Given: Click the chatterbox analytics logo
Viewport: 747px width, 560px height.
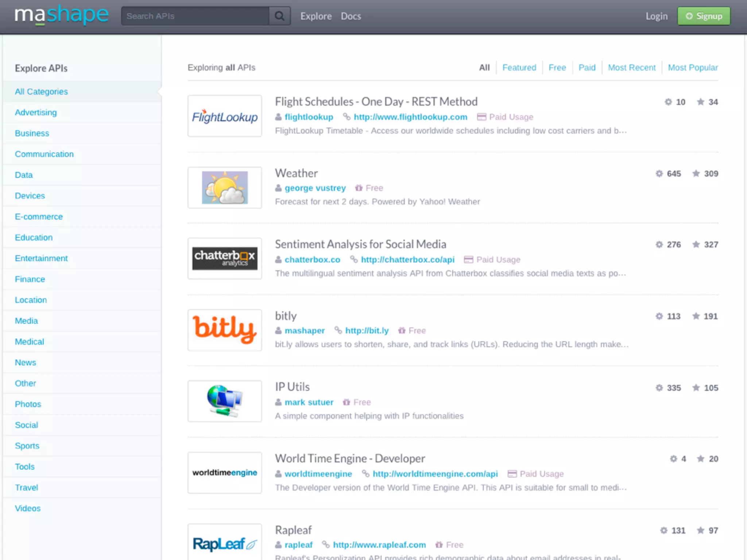Looking at the screenshot, I should point(225,258).
